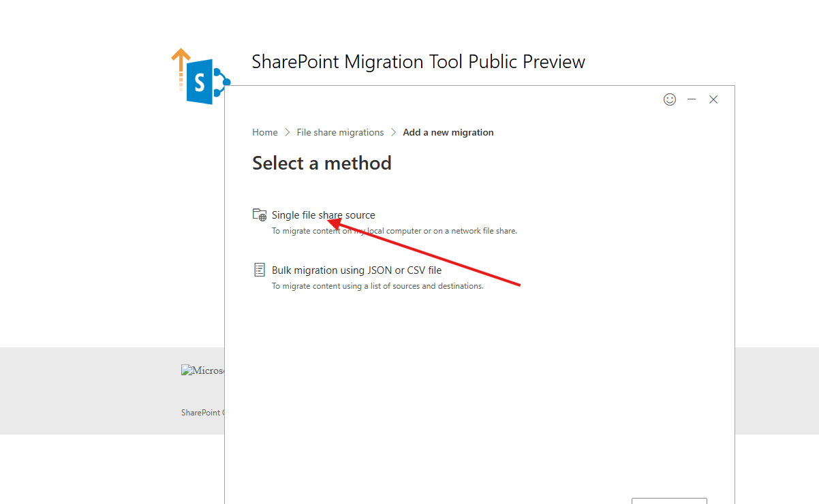Image resolution: width=819 pixels, height=504 pixels.
Task: Click the broken Microsoft image in footer
Action: pyautogui.click(x=202, y=371)
